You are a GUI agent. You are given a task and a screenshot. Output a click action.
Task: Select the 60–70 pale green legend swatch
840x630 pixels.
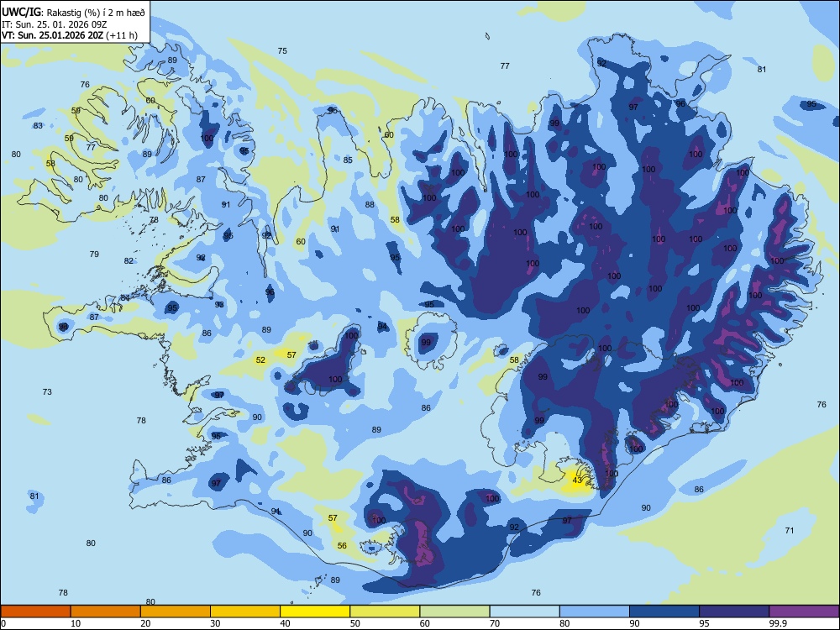coord(454,612)
